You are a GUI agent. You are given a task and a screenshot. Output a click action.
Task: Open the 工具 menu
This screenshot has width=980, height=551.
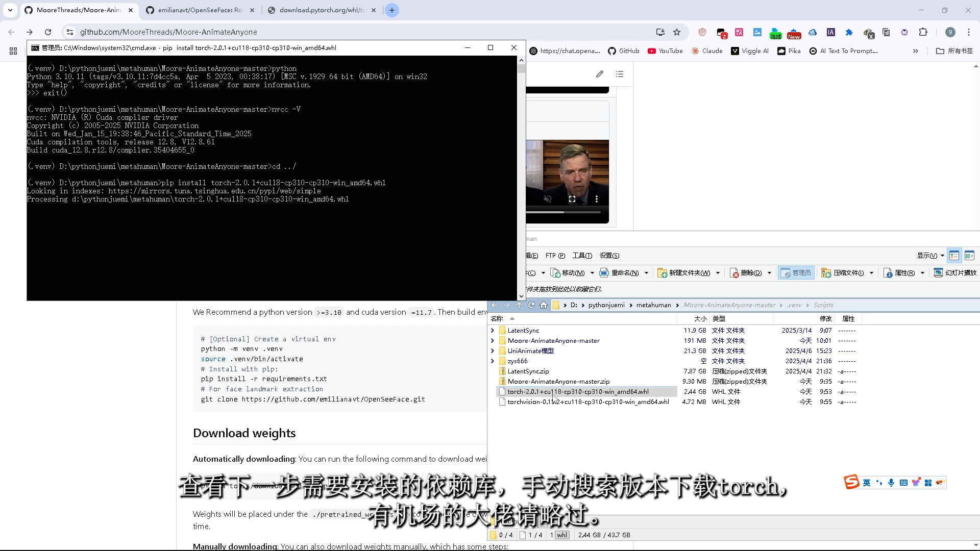[582, 256]
